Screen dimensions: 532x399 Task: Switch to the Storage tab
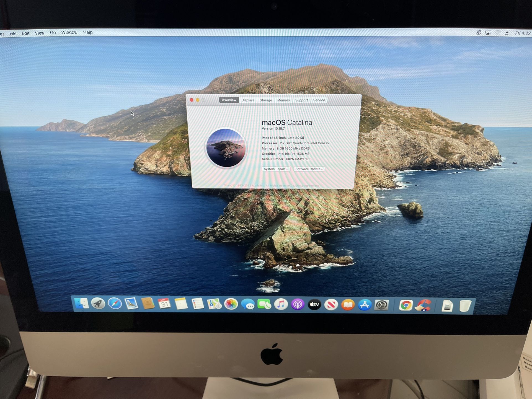click(x=266, y=100)
